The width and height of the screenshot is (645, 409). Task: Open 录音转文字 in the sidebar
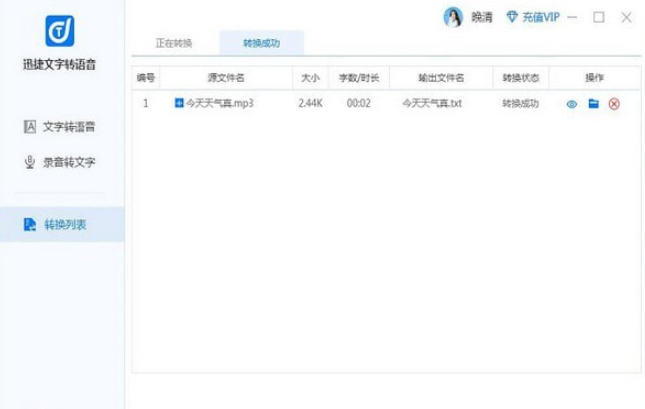pyautogui.click(x=60, y=162)
